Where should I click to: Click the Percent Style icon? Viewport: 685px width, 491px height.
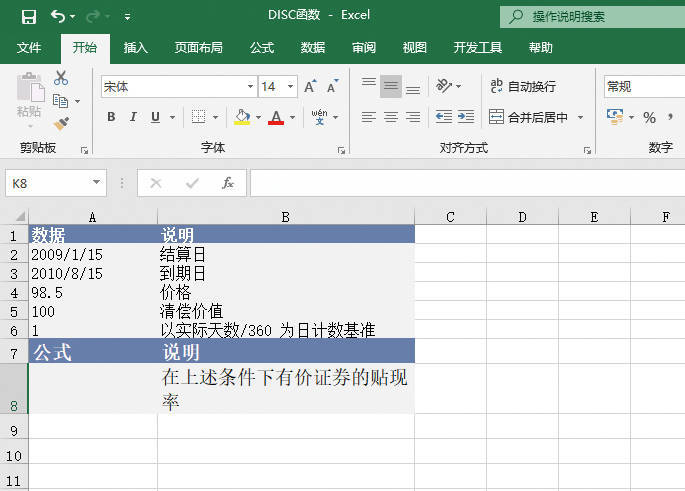649,117
